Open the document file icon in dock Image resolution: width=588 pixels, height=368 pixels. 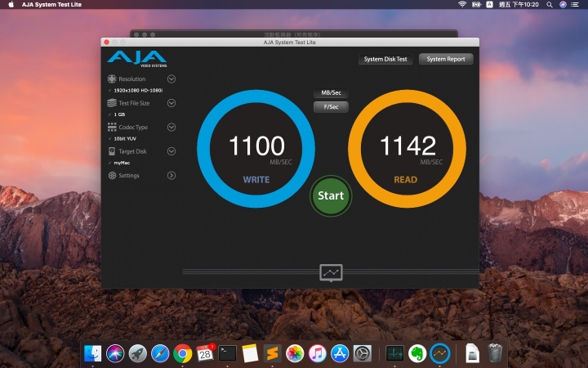point(473,353)
